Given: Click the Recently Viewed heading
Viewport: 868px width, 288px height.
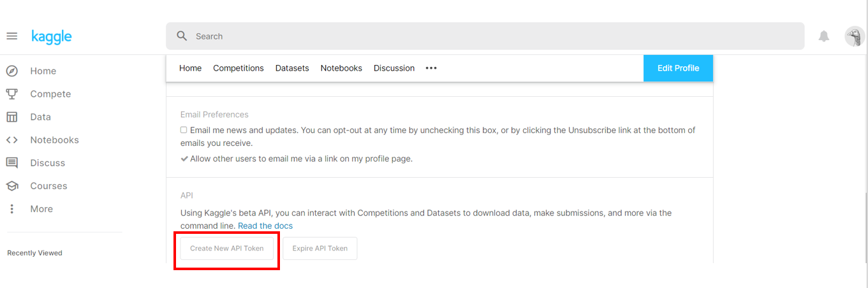Looking at the screenshot, I should tap(34, 253).
